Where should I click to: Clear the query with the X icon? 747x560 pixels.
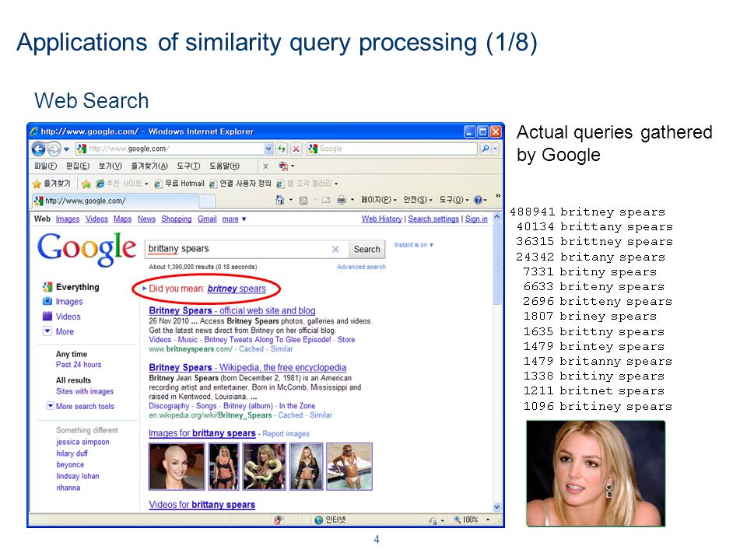(335, 249)
